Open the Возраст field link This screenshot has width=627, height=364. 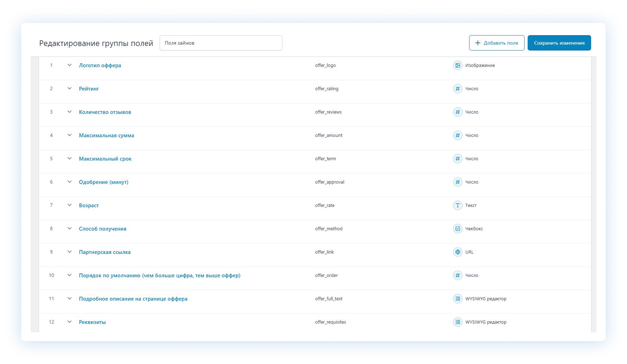click(x=89, y=206)
